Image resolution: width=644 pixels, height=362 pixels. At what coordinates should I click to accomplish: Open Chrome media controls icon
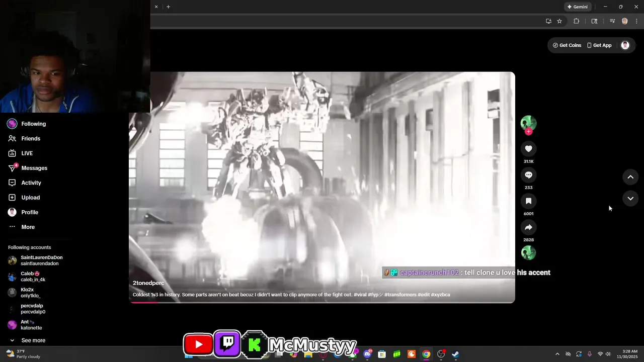612,21
